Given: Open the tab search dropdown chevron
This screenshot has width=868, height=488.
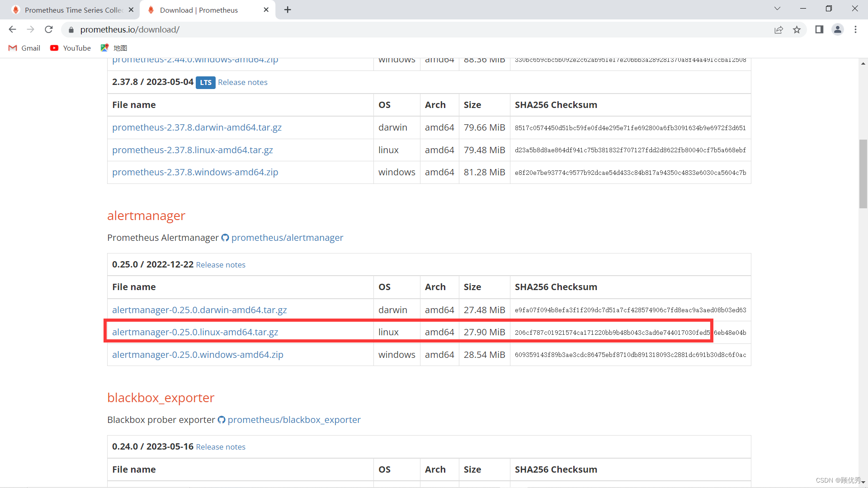Looking at the screenshot, I should click(777, 8).
